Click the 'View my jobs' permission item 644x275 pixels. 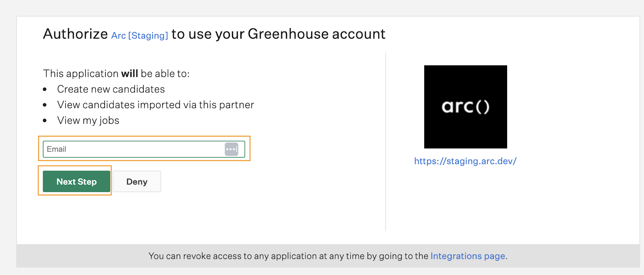[88, 121]
